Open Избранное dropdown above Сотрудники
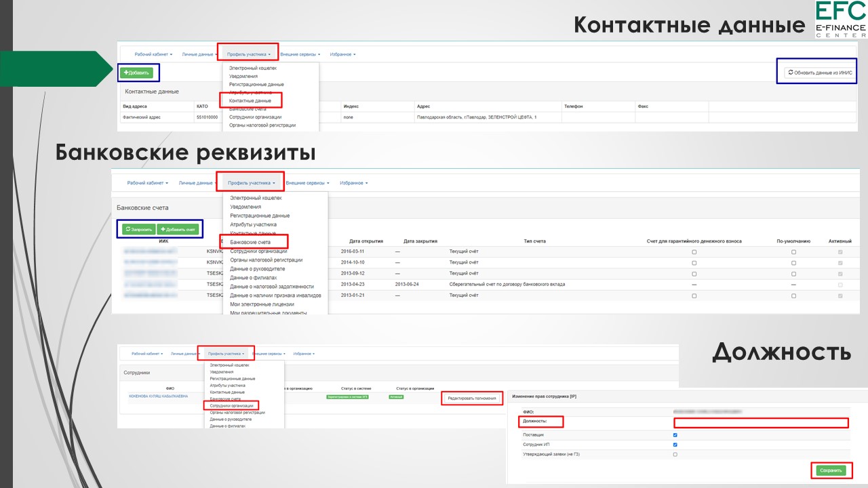This screenshot has width=868, height=488. (x=305, y=354)
